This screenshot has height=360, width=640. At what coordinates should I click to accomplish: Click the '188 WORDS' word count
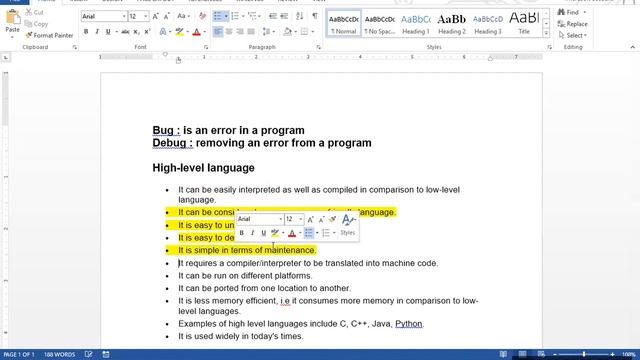[60, 354]
